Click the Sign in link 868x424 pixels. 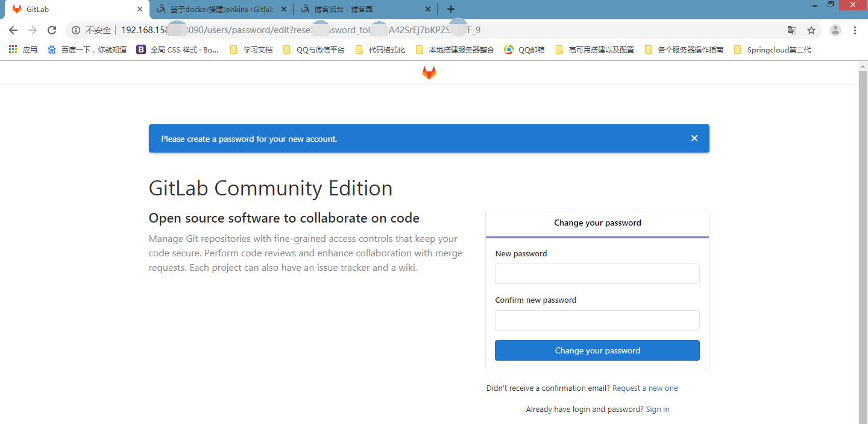[x=658, y=410]
